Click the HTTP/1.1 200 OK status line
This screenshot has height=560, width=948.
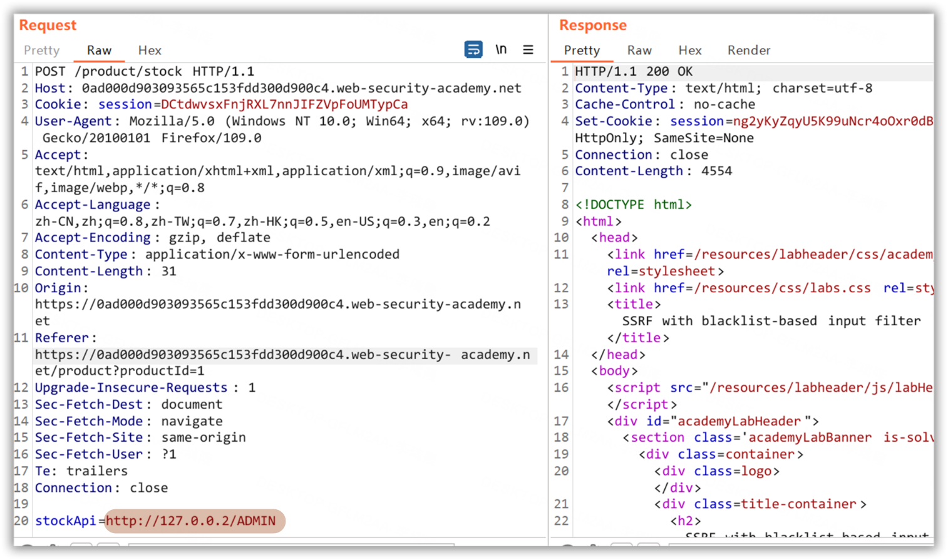point(634,71)
